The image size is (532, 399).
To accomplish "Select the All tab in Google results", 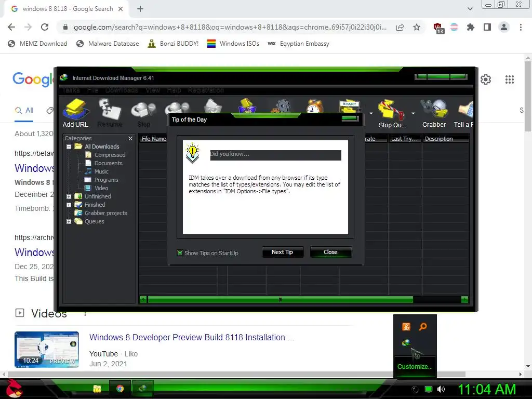I will (x=24, y=110).
